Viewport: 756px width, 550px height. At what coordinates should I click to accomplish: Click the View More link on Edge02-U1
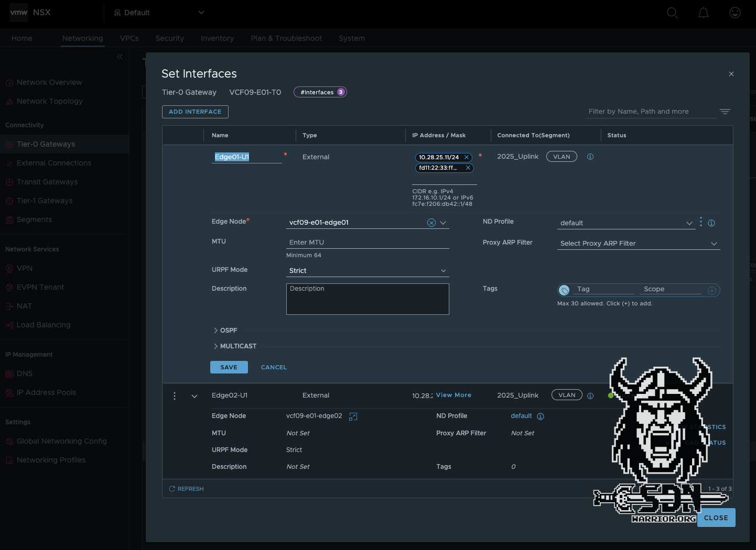[453, 395]
